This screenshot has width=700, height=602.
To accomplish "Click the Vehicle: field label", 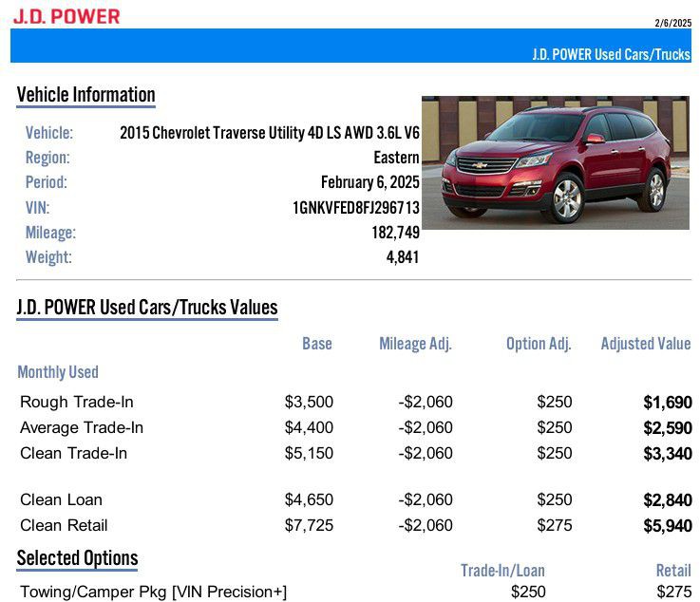I will [x=49, y=133].
